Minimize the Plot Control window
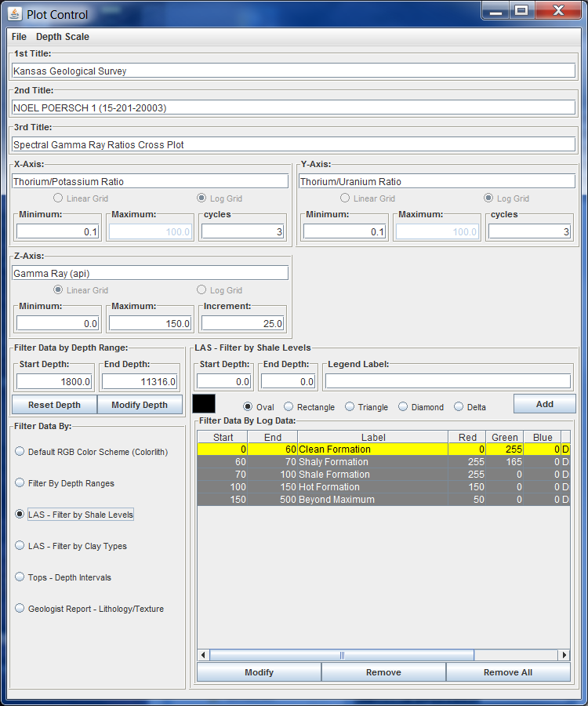The image size is (588, 706). (x=495, y=10)
